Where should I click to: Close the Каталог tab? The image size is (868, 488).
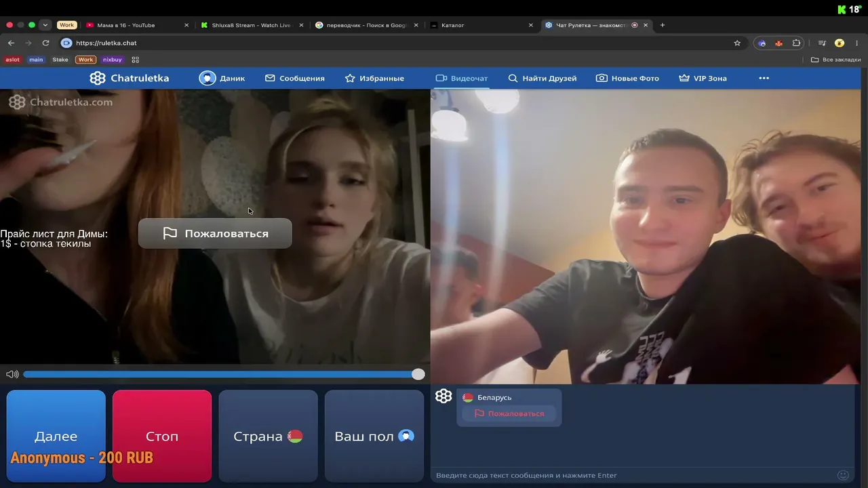coord(531,25)
